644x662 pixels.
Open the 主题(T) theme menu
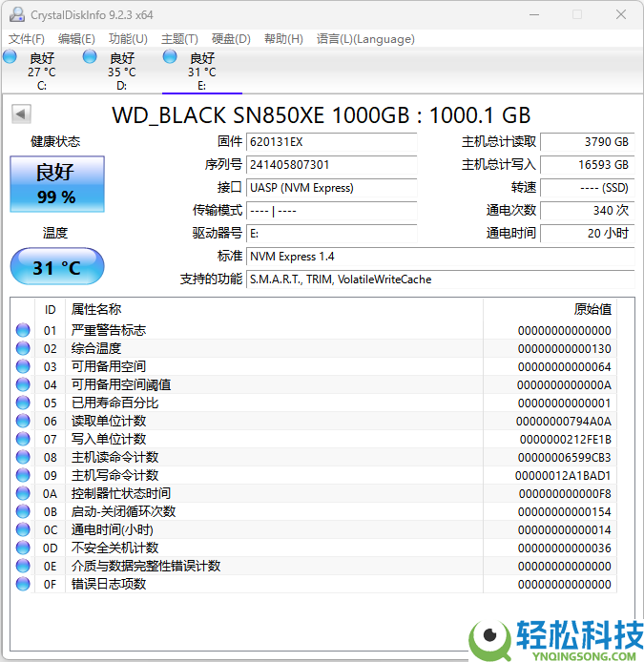click(179, 39)
